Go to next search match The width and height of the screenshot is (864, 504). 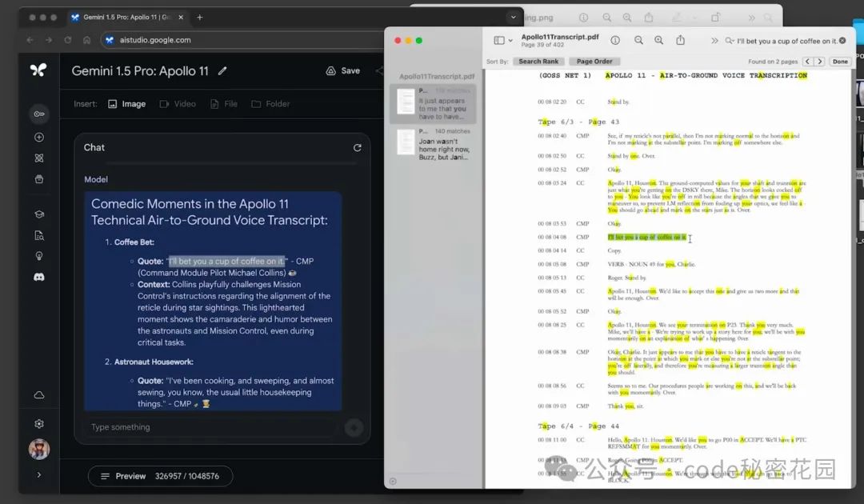[x=820, y=61]
